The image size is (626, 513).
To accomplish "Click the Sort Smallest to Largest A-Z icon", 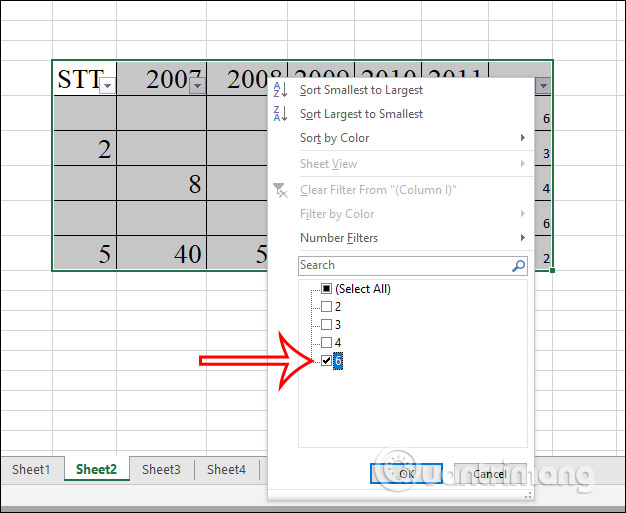I will [x=280, y=90].
